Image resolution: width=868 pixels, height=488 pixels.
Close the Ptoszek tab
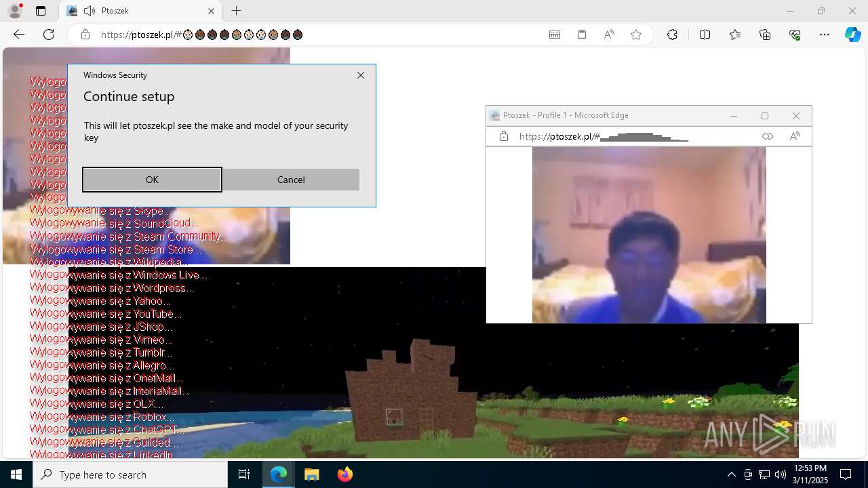211,11
